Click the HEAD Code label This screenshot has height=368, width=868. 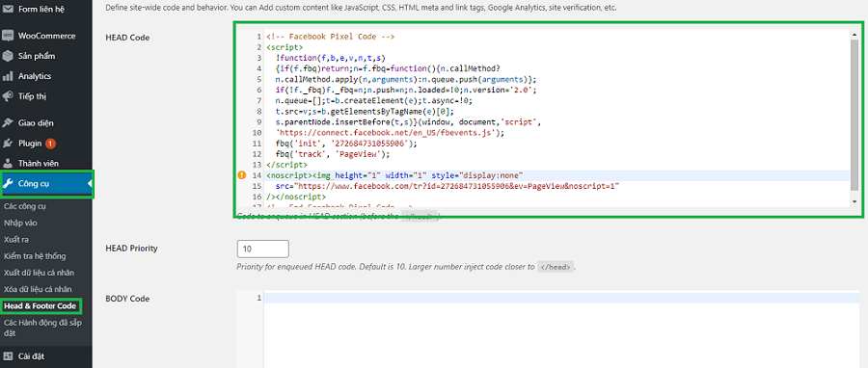[x=128, y=37]
